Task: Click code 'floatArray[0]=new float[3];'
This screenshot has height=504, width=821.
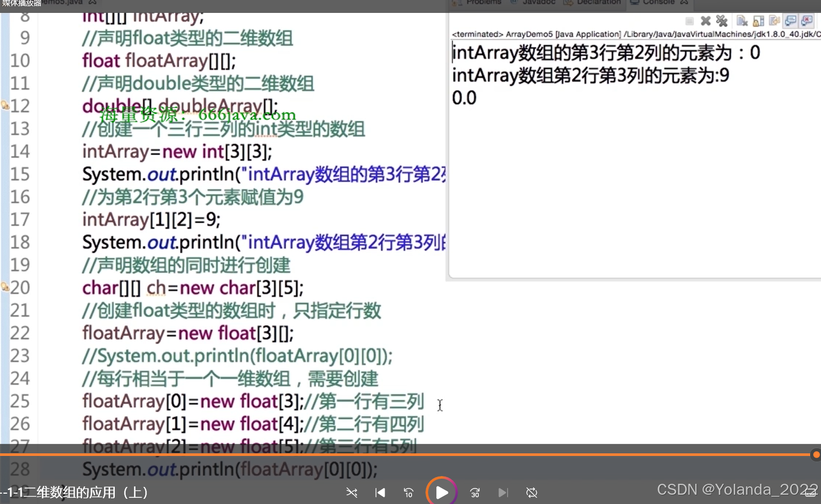Action: click(193, 401)
